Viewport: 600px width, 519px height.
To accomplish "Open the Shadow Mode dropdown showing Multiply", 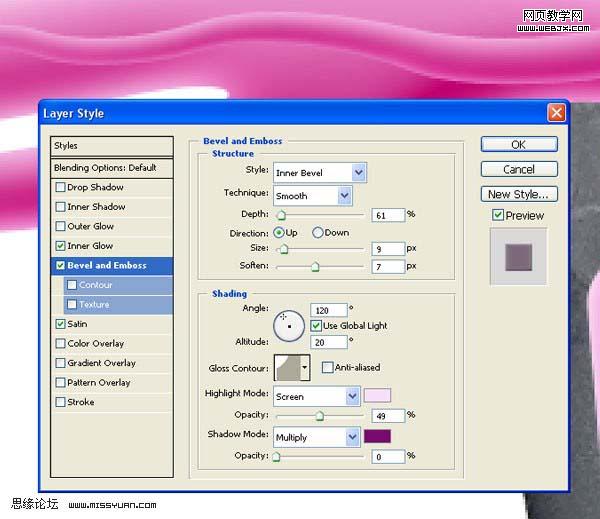I will (x=317, y=437).
